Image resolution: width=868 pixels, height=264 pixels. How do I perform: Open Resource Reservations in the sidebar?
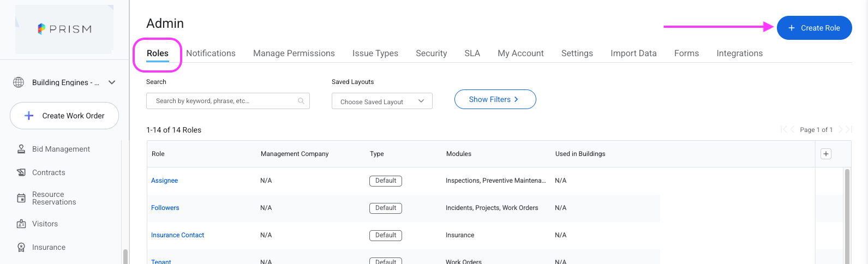pos(54,198)
